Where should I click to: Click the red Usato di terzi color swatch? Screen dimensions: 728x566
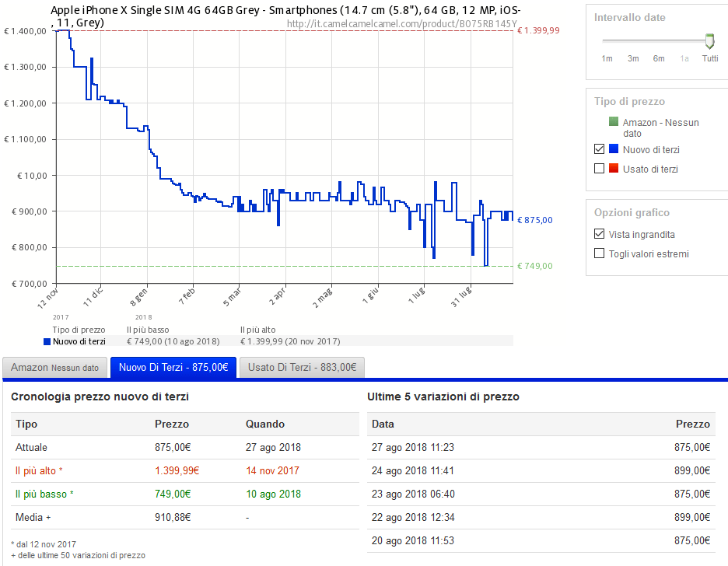(x=614, y=169)
